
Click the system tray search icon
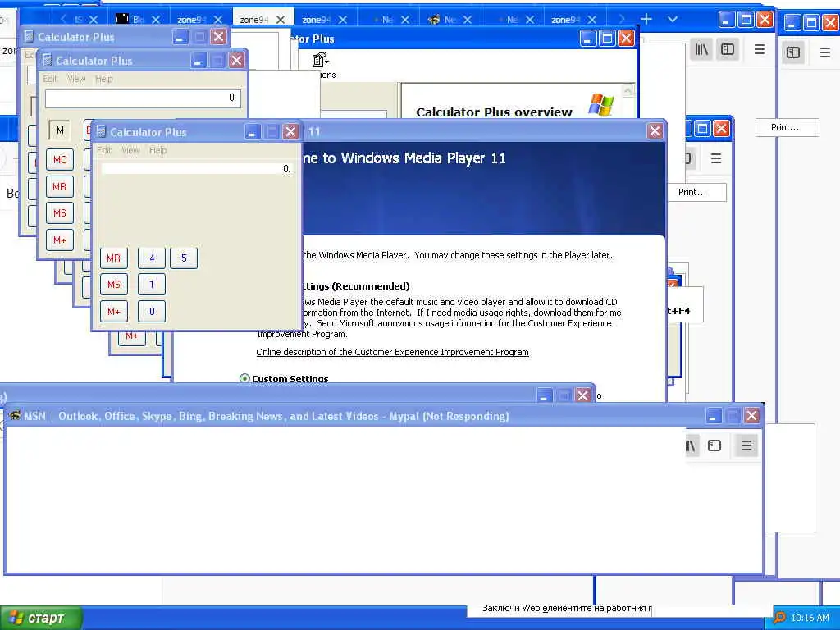coord(779,618)
